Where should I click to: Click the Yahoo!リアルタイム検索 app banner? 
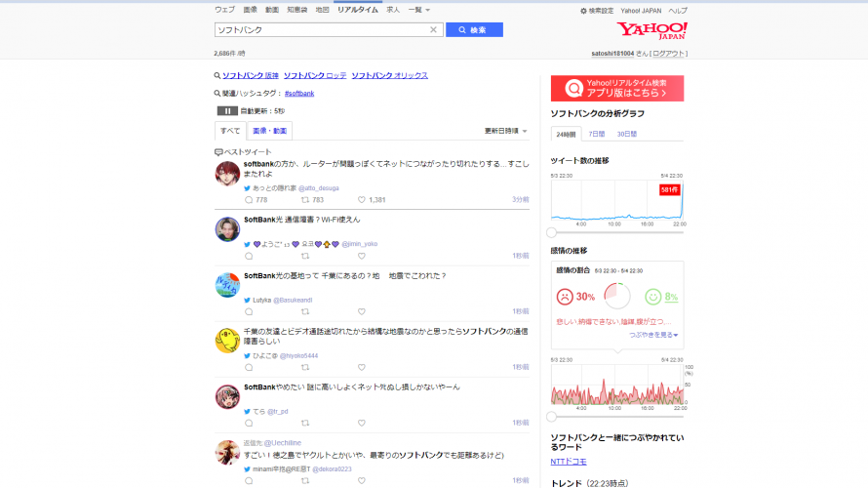pos(617,88)
